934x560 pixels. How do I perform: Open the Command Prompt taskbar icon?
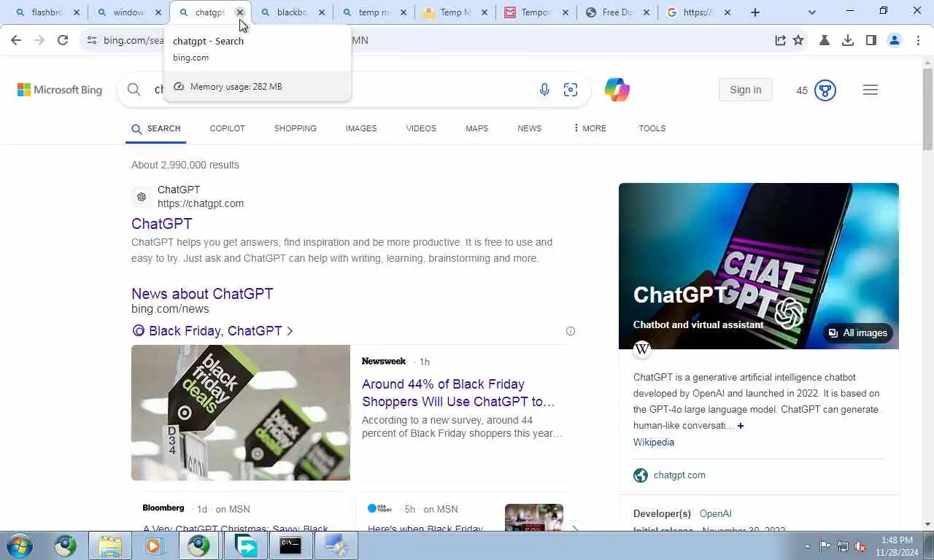290,545
